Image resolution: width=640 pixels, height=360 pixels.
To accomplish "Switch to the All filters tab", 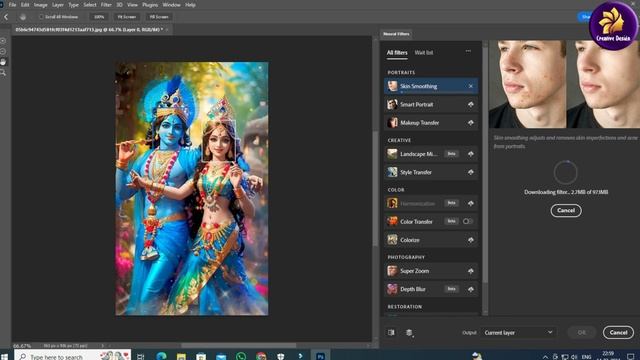I will click(x=397, y=53).
